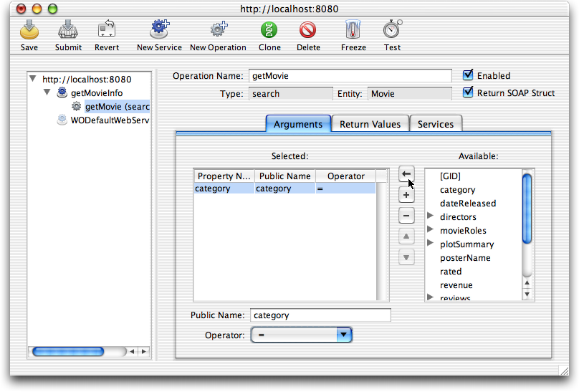
Task: Click the tree's horizontal scrollbar thumb
Action: (68, 351)
